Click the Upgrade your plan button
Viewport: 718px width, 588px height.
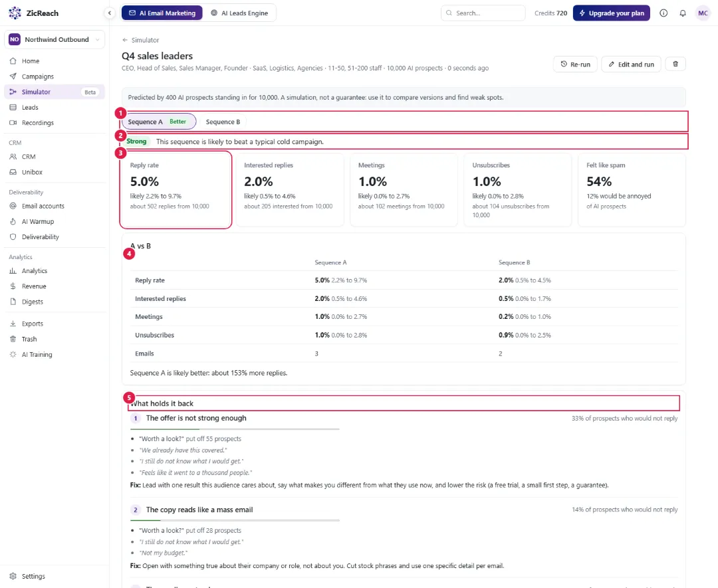tap(612, 13)
